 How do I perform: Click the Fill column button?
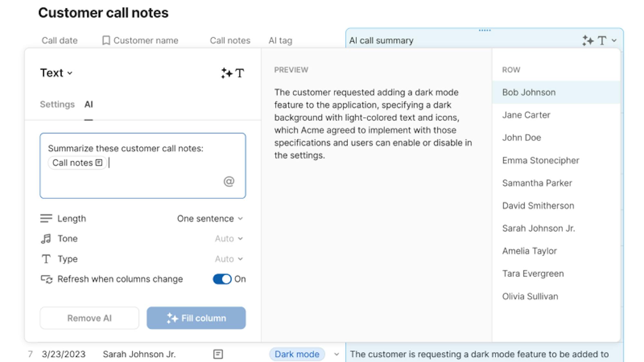(x=196, y=318)
